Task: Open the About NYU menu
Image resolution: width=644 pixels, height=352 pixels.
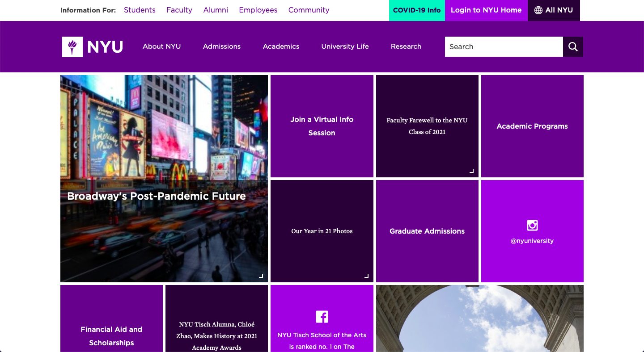Action: coord(162,46)
